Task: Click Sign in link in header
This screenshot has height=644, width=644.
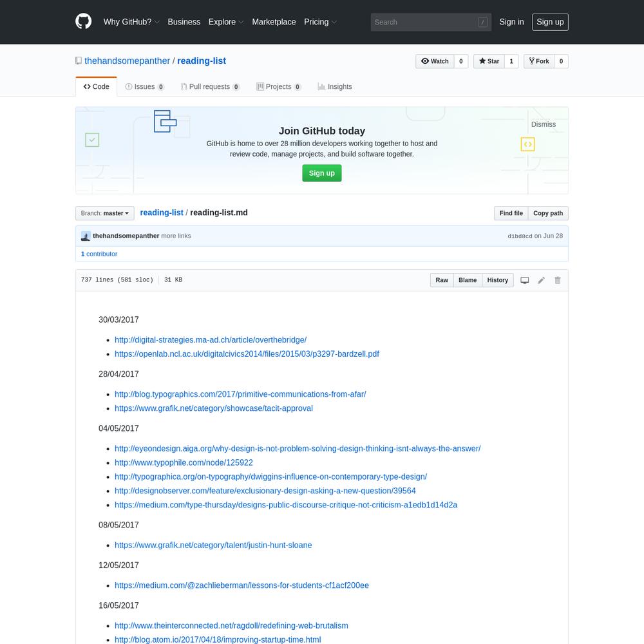Action: pyautogui.click(x=511, y=22)
